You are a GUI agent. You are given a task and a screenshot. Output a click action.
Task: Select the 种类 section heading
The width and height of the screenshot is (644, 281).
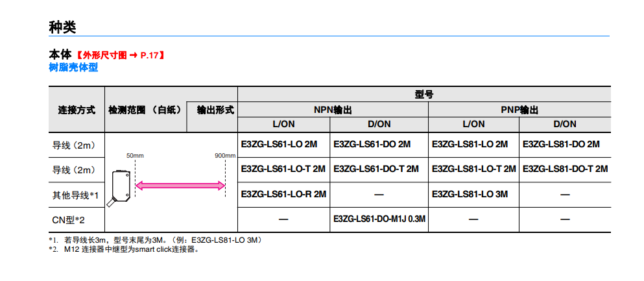pyautogui.click(x=62, y=27)
